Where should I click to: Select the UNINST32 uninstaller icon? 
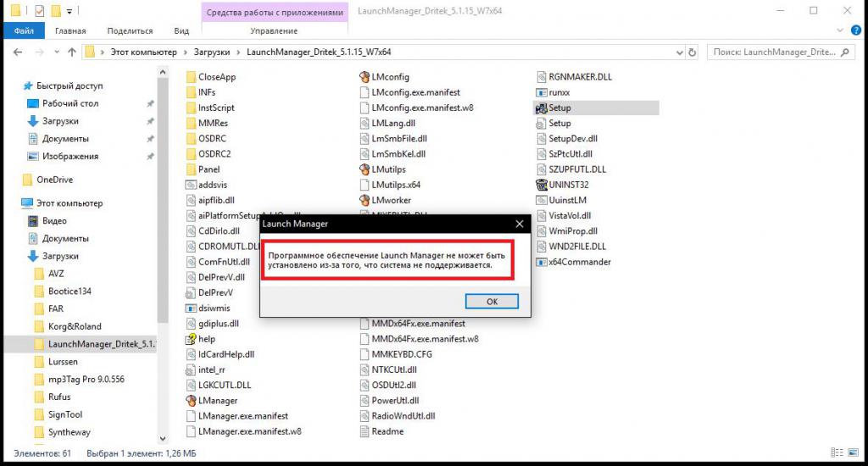542,185
